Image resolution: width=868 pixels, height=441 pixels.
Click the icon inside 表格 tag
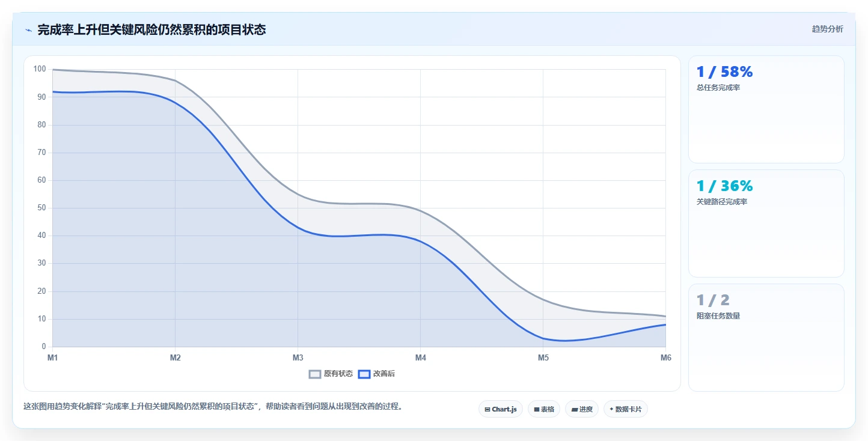536,409
